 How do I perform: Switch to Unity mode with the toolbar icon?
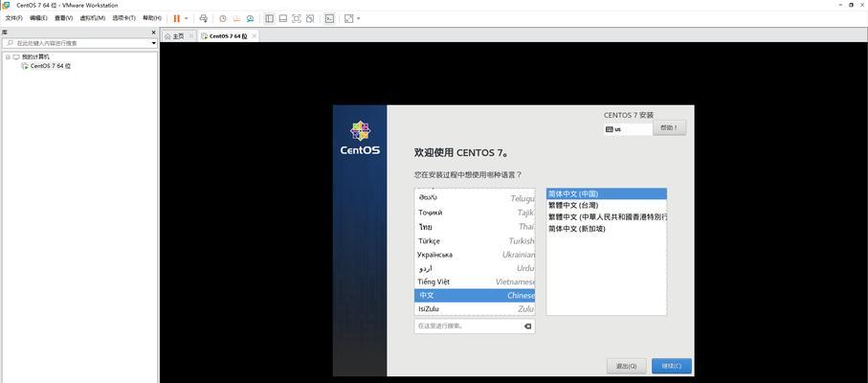tap(310, 18)
